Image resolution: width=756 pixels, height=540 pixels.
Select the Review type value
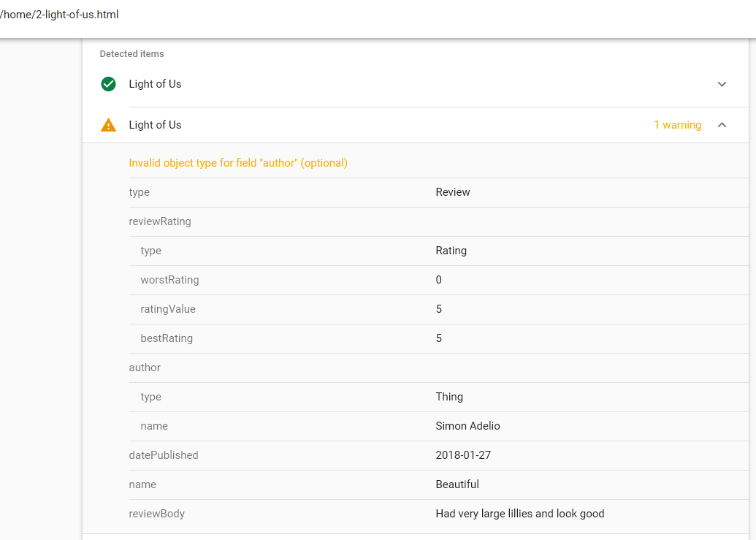pyautogui.click(x=453, y=192)
